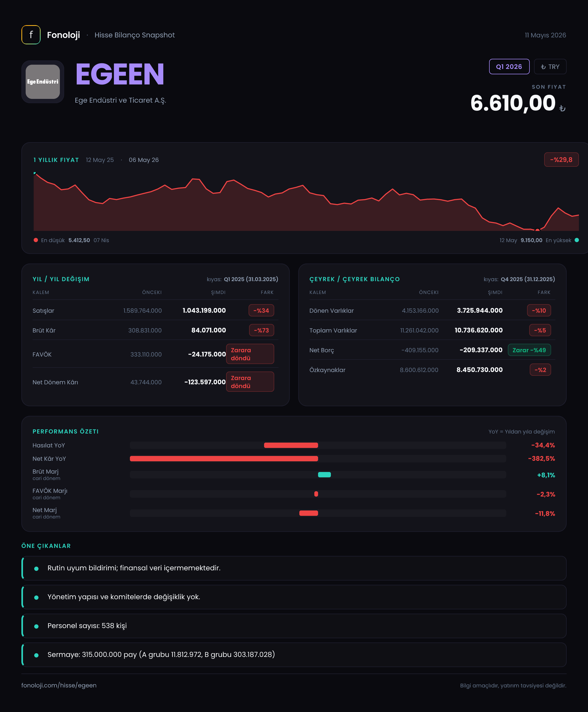Click the PERFORMANS ÖZETİ heading
This screenshot has width=588, height=712.
click(x=66, y=432)
